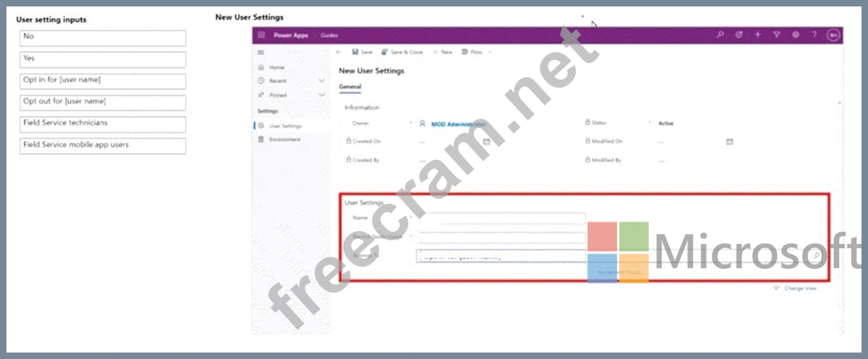Click the help question mark icon
Viewport: 868px width, 359px height.
pyautogui.click(x=814, y=35)
